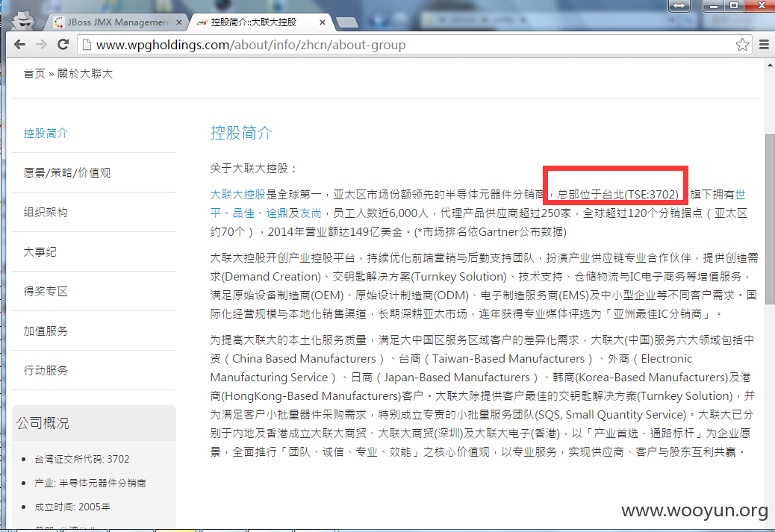The width and height of the screenshot is (775, 532).
Task: Click 关于大联大控股： intro text
Action: tap(254, 169)
